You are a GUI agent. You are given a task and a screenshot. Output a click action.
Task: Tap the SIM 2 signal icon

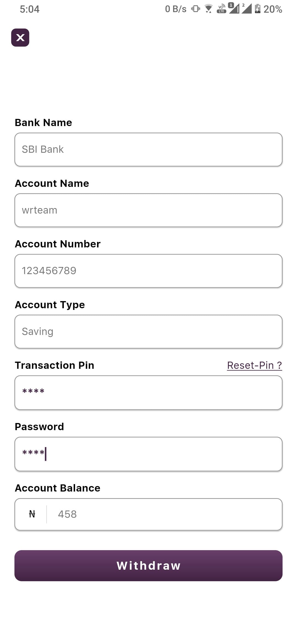click(x=246, y=8)
